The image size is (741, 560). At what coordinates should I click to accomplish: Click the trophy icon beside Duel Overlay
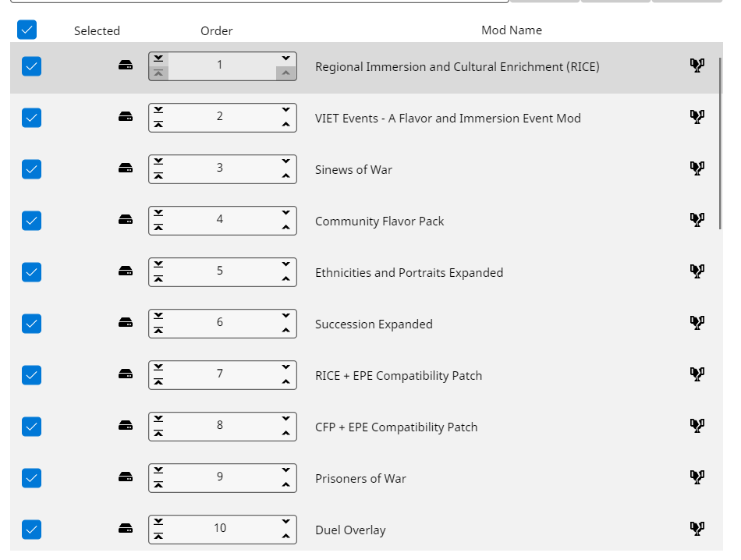click(697, 528)
